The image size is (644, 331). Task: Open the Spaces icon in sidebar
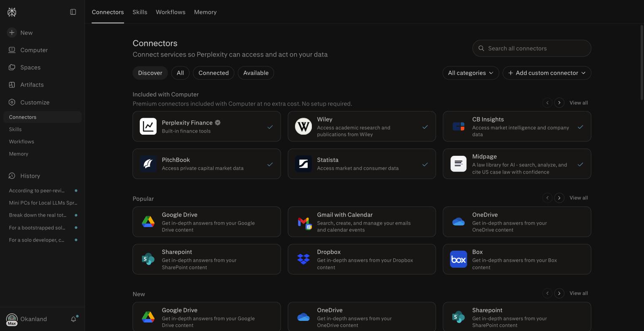tap(12, 67)
